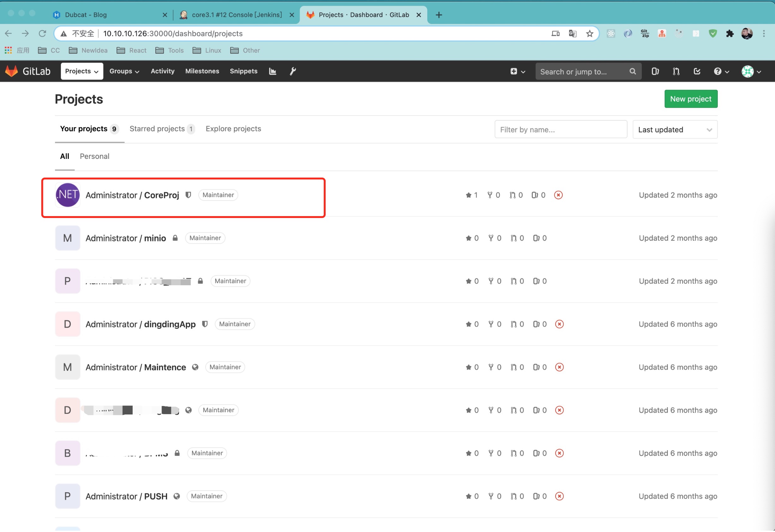This screenshot has width=775, height=532.
Task: Open the Administrator / PUSH project
Action: [x=126, y=496]
